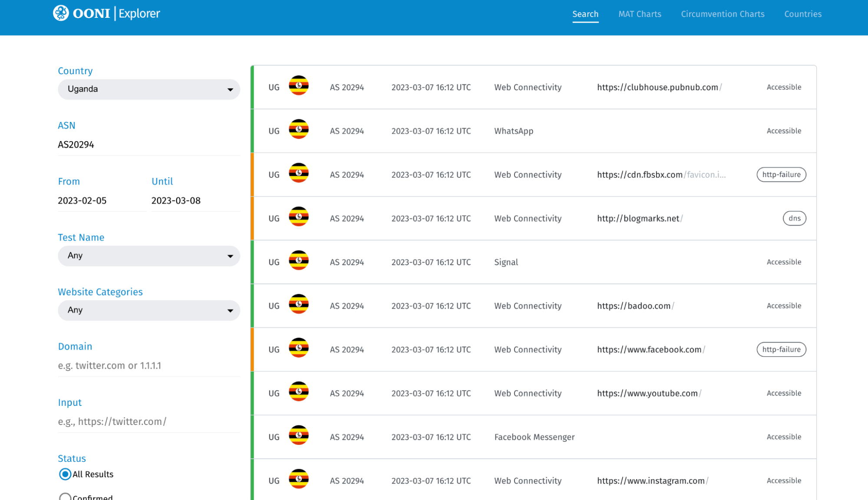Open the MAT Charts tab
Screen dimensions: 868x500
640,14
